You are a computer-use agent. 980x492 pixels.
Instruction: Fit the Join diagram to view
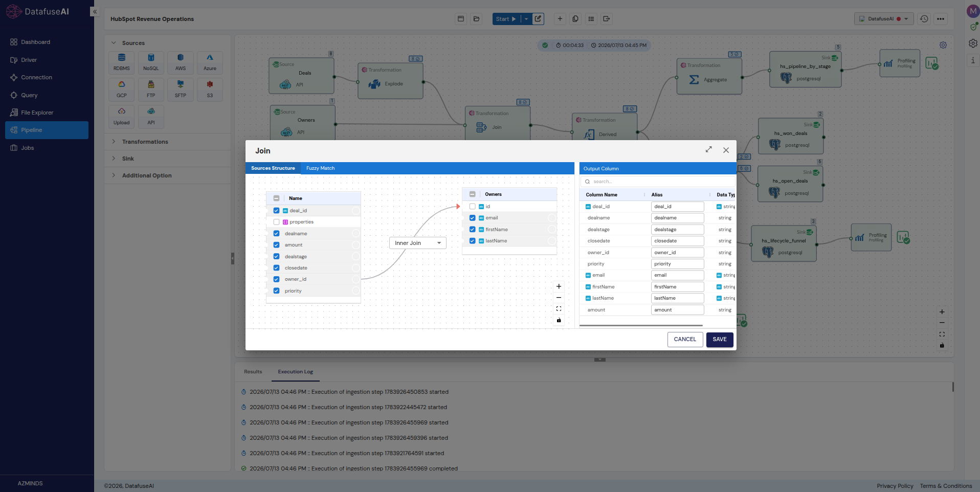[x=559, y=309]
